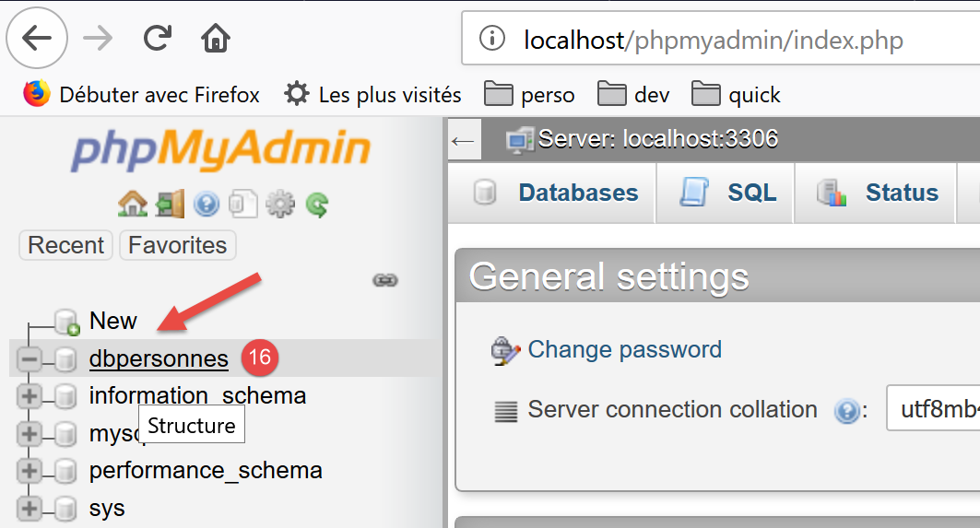
Task: Switch to the Databases tab
Action: 554,193
